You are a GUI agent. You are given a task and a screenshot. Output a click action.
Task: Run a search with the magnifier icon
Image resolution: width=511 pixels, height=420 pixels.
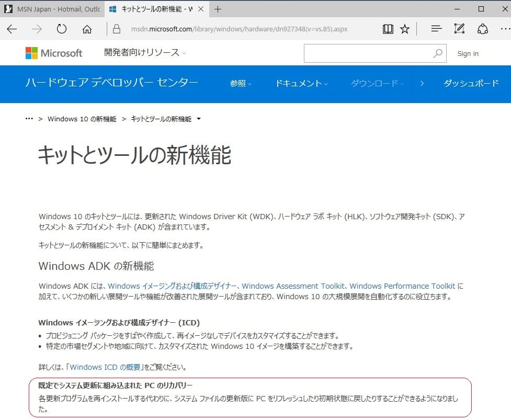[x=438, y=53]
